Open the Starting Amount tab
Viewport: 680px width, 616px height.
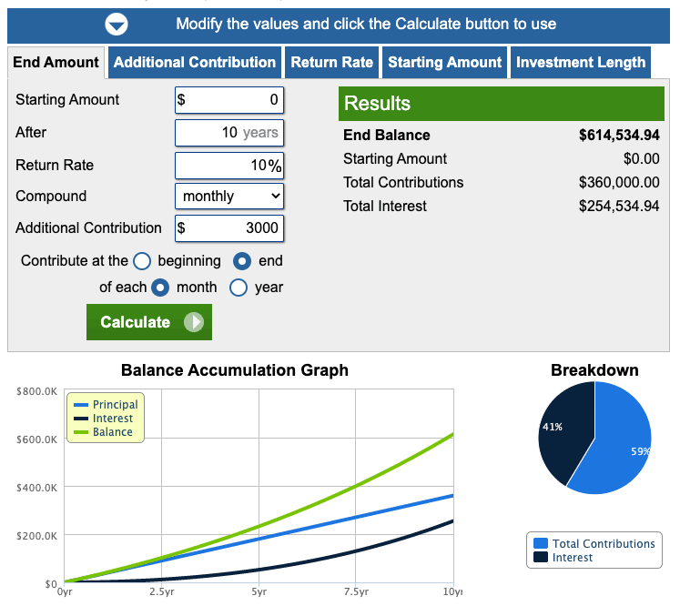click(x=444, y=63)
